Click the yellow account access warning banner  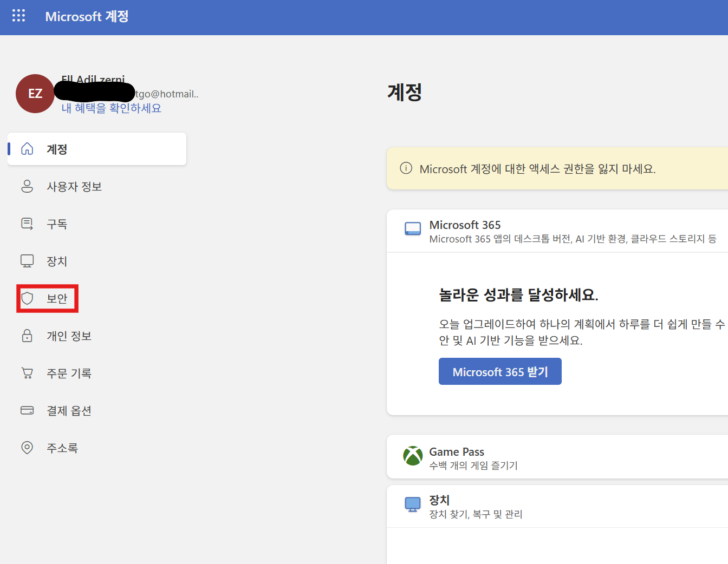click(x=558, y=169)
